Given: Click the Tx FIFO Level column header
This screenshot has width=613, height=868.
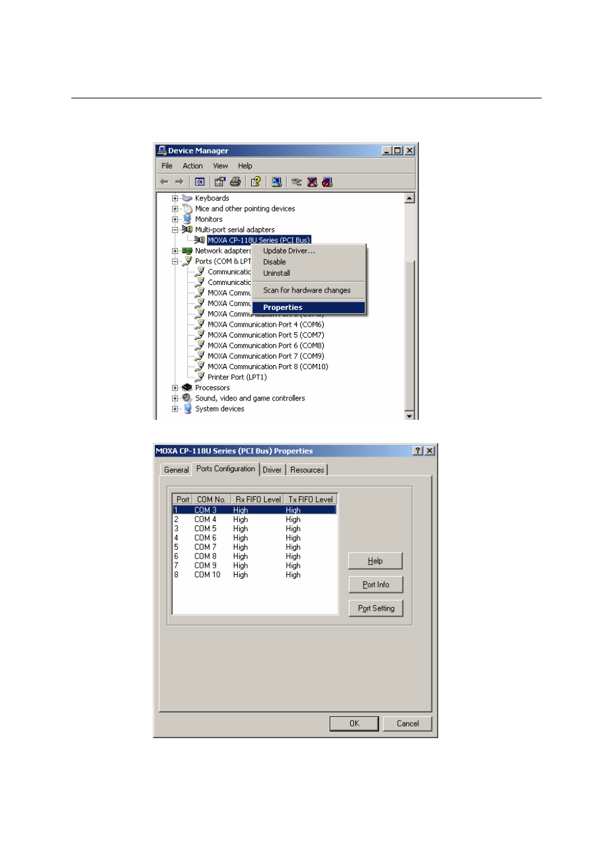Looking at the screenshot, I should point(310,499).
